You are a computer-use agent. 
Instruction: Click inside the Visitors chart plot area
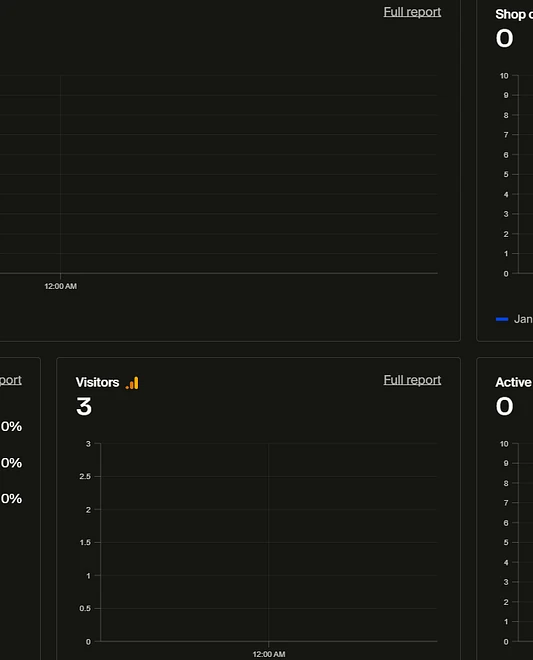(269, 542)
